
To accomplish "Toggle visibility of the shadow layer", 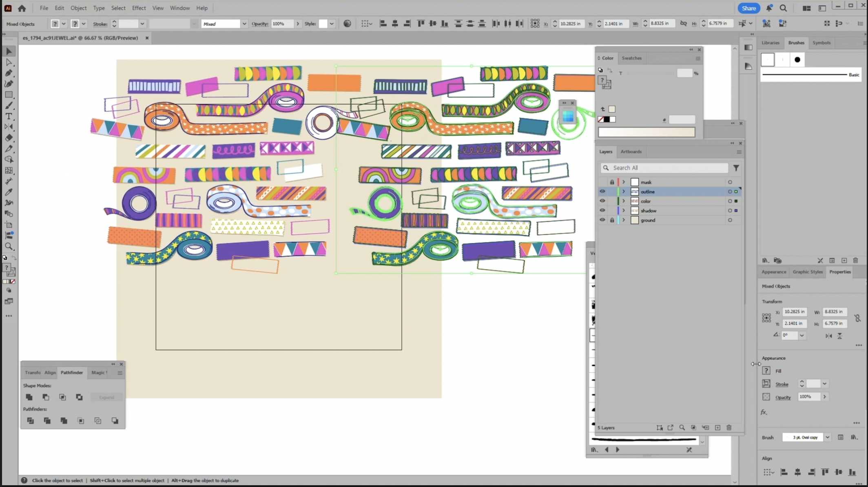I will (x=602, y=210).
